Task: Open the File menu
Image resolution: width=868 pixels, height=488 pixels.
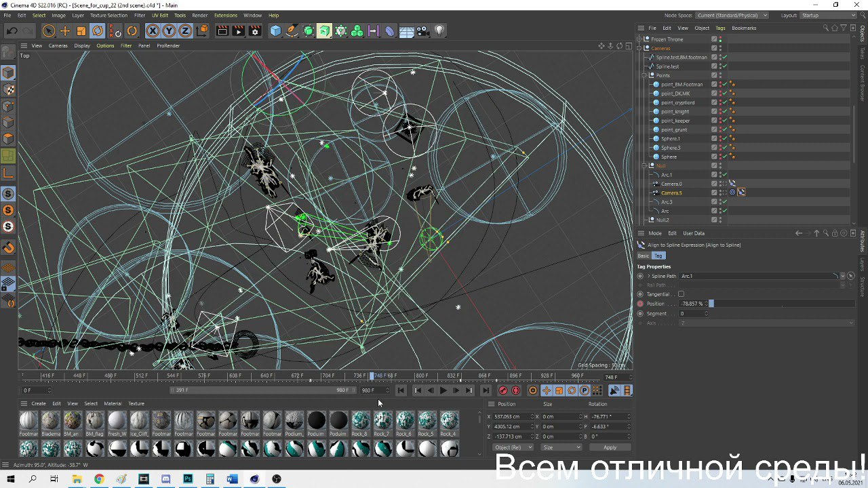Action: click(x=7, y=15)
